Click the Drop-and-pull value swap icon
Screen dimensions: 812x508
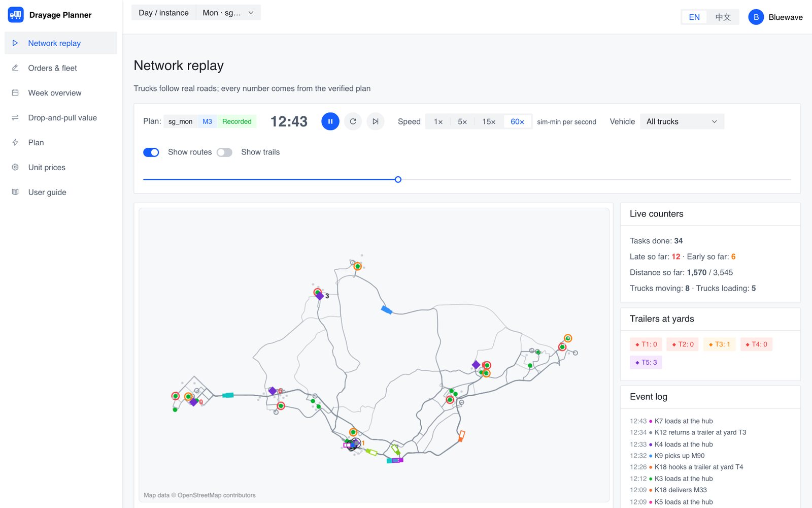click(x=15, y=118)
